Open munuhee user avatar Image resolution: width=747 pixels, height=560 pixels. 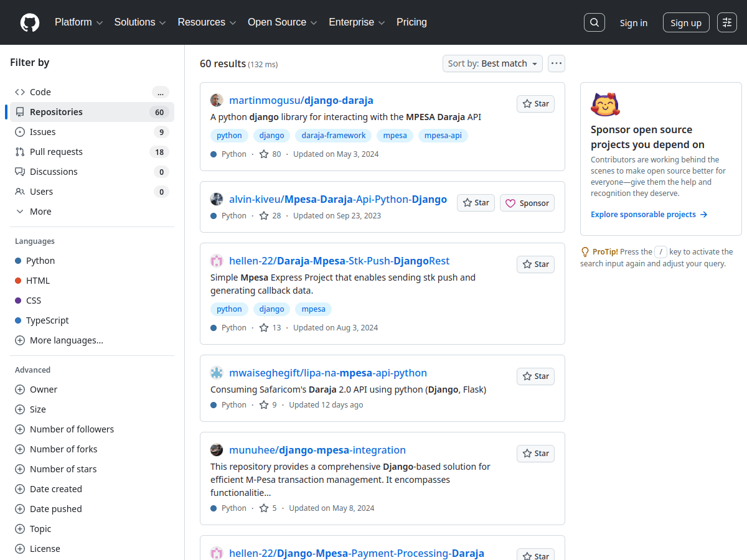coord(217,450)
